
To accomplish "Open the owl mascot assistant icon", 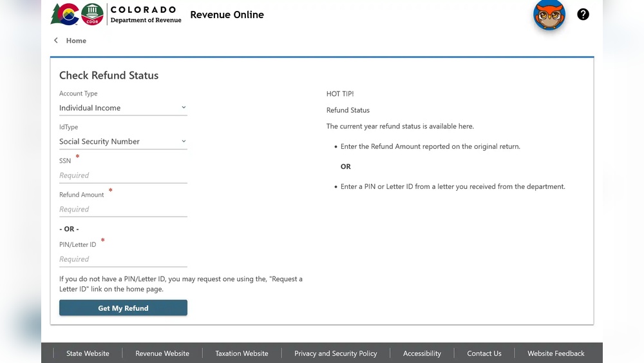I will [549, 15].
